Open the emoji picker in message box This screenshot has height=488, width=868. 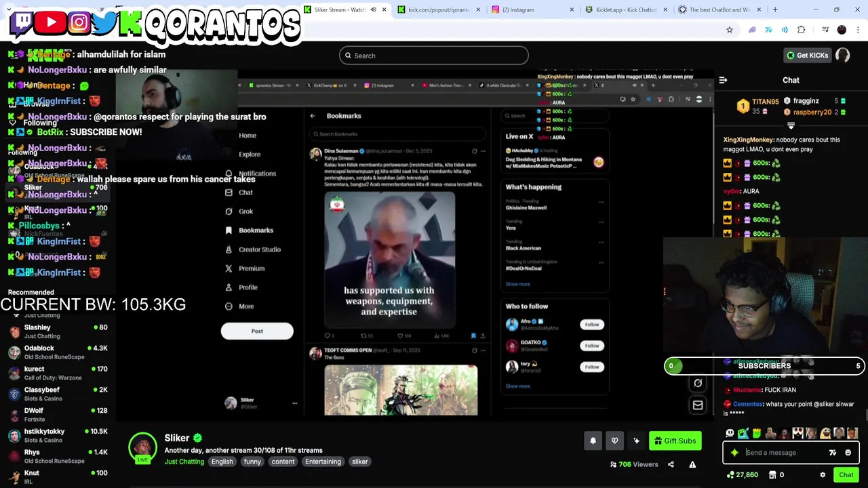[x=848, y=453]
